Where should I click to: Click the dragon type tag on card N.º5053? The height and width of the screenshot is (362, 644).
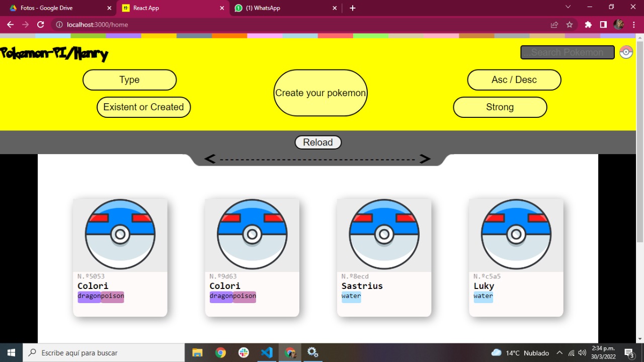click(x=89, y=297)
